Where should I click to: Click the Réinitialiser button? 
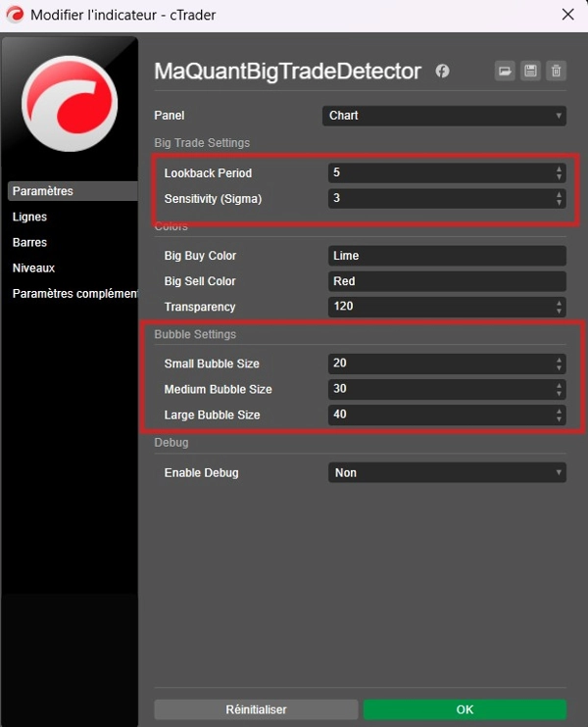tap(256, 709)
